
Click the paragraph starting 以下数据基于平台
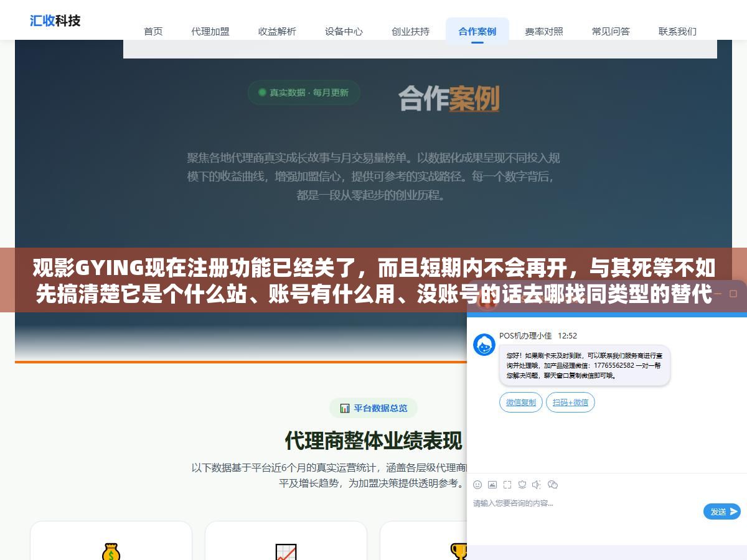click(x=329, y=475)
